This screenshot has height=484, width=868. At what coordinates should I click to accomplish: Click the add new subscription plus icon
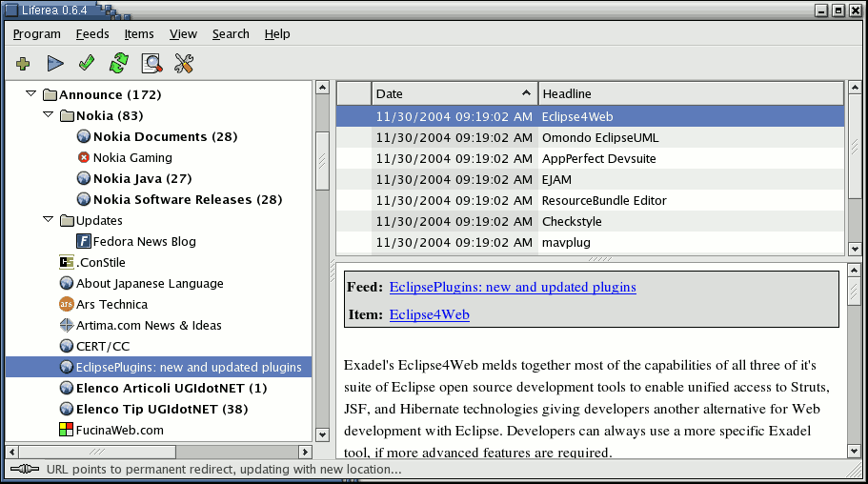23,64
